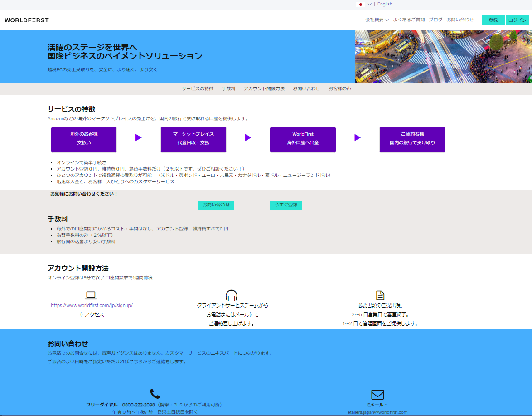Go to the ブログ page
Screen dimensions: 532x416
point(435,20)
